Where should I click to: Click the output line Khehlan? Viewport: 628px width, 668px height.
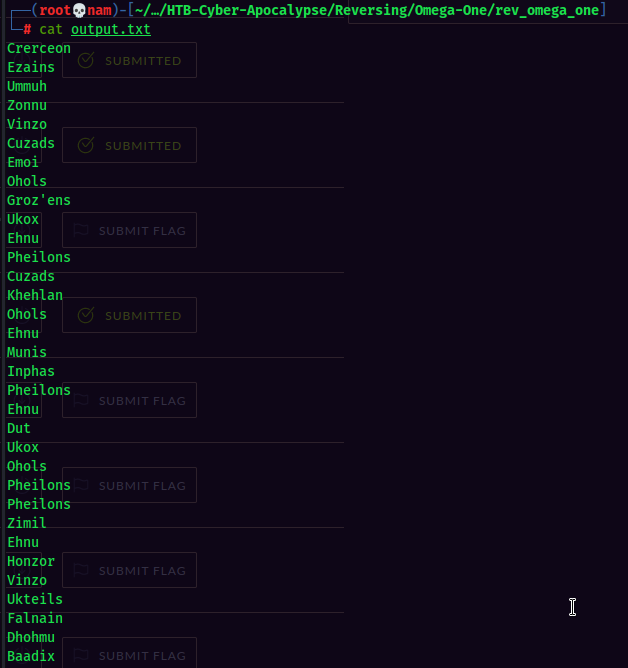click(35, 295)
